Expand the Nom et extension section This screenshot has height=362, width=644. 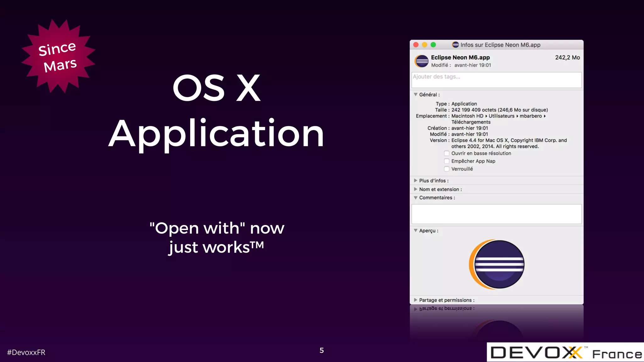416,189
